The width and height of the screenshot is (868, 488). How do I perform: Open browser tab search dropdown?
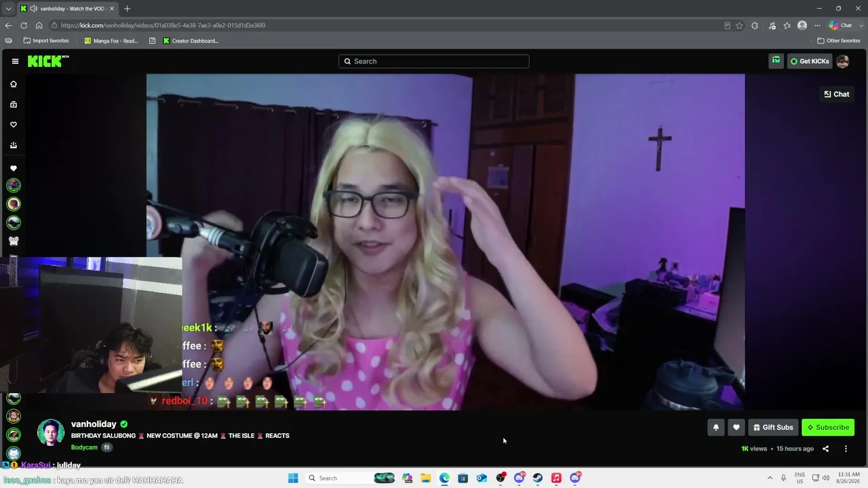tap(8, 9)
